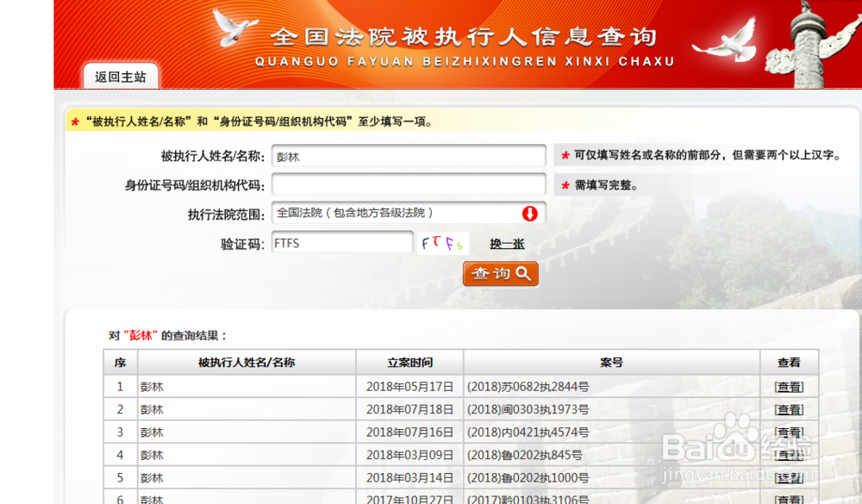Open 查看 for case (2018)闽0303执1973号
The height and width of the screenshot is (504, 862).
pos(788,409)
